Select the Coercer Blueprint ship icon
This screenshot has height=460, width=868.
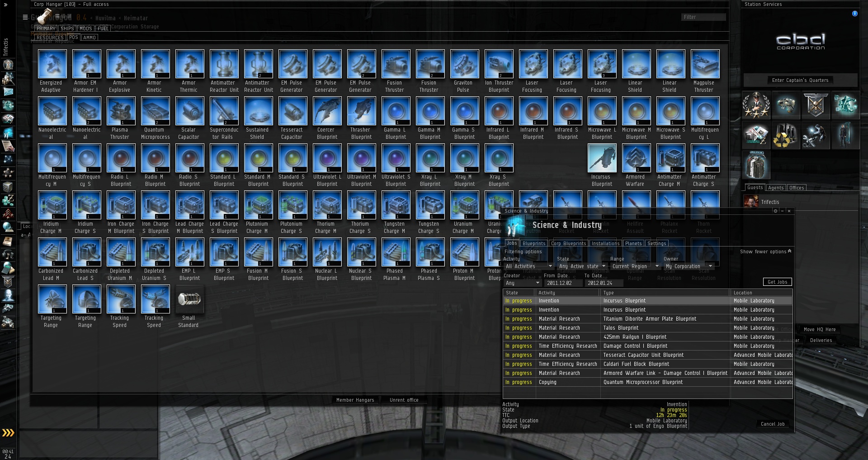click(327, 111)
